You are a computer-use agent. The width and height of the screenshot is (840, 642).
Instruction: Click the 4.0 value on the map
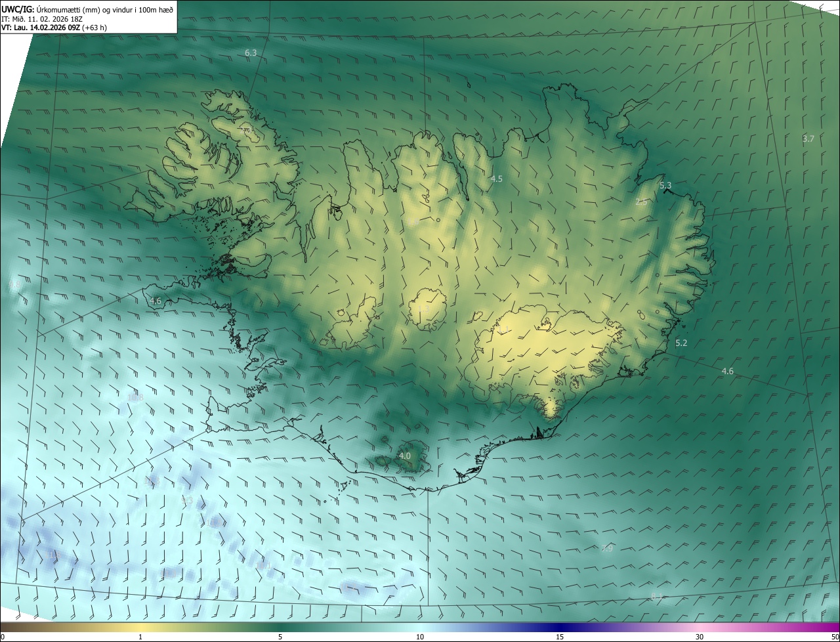point(405,456)
